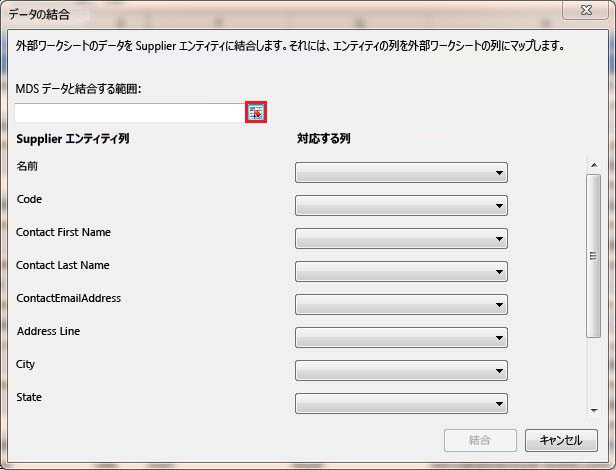616x470 pixels.
Task: Click the Code label
Action: click(x=29, y=199)
